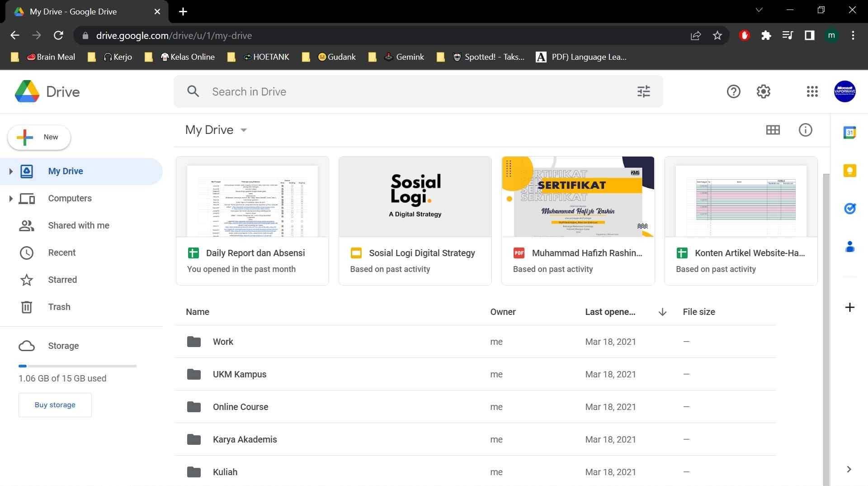Viewport: 868px width, 486px height.
Task: Open the search options filter icon
Action: pyautogui.click(x=643, y=91)
